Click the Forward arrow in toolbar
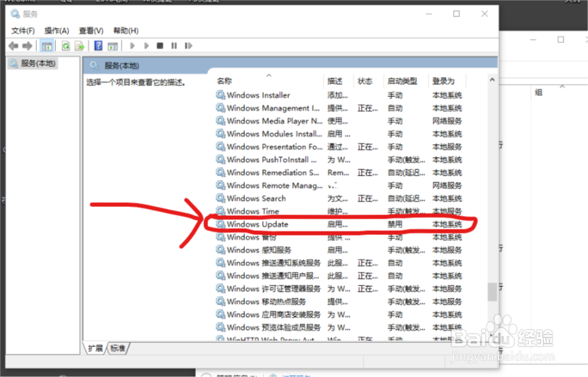This screenshot has width=588, height=377. click(27, 46)
